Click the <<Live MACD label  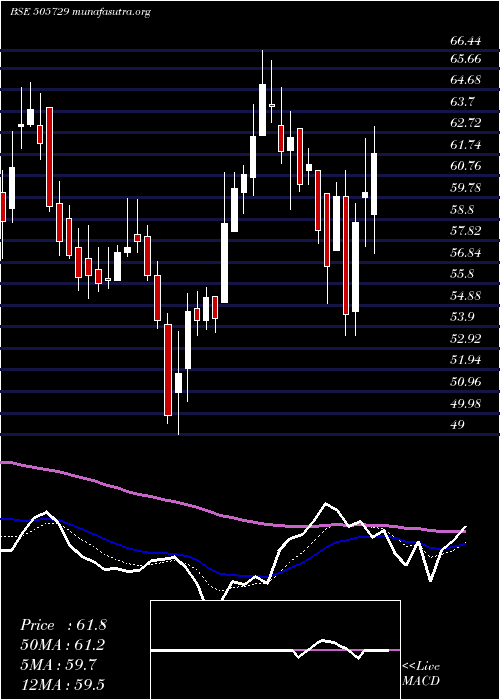(421, 674)
